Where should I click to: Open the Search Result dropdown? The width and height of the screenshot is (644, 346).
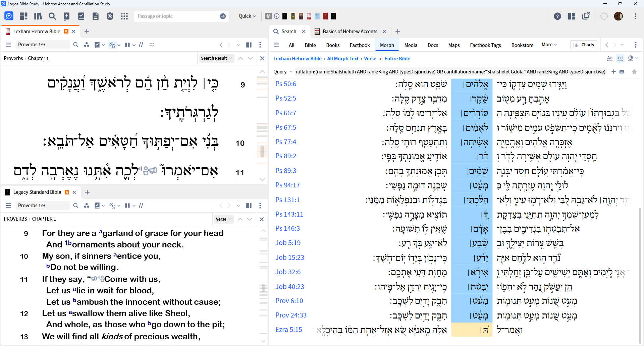(x=216, y=58)
